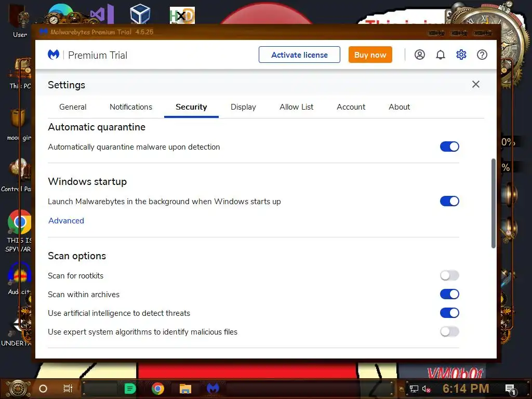Open the HxD hex editor desktop icon

pos(182,15)
